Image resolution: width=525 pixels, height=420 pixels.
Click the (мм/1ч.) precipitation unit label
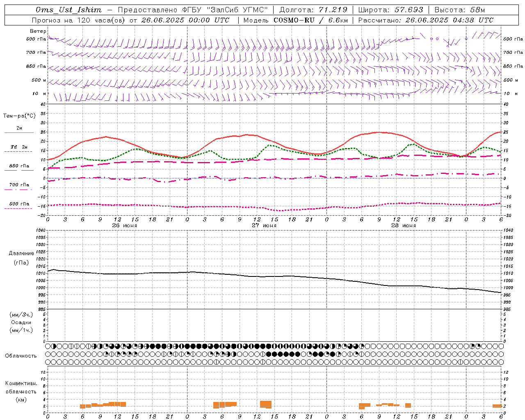pos(21,330)
